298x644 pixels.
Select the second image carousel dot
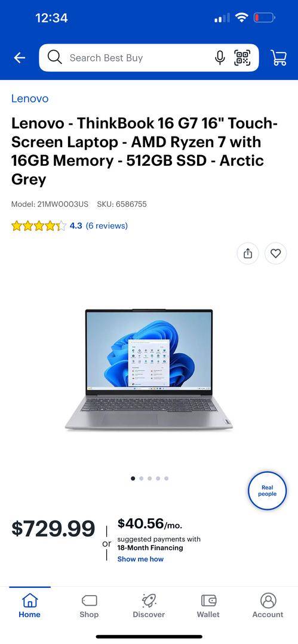pos(141,478)
